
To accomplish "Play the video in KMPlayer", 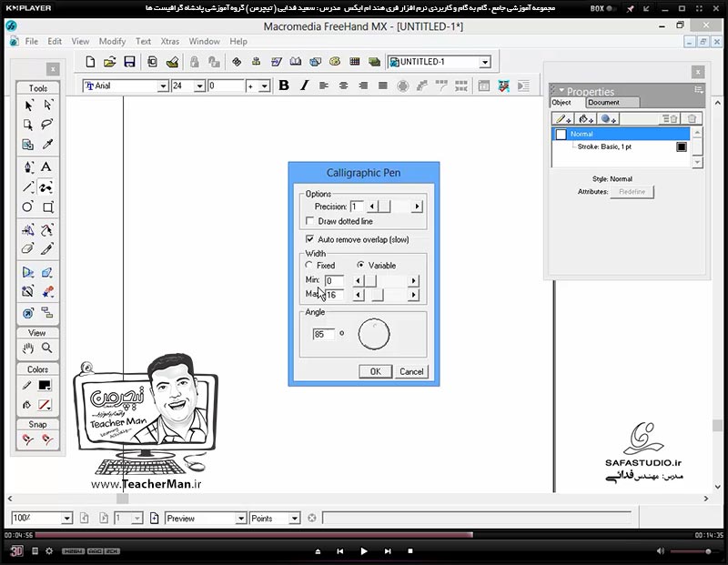I will (x=363, y=551).
